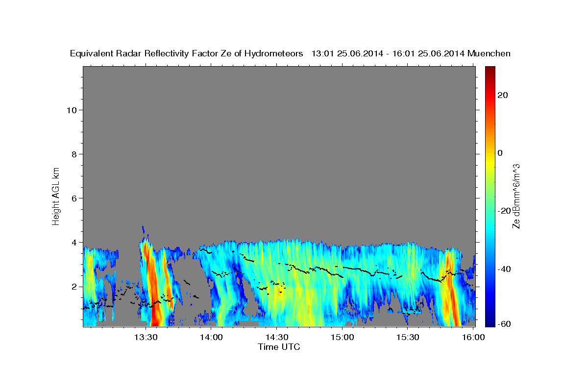Click the colorbar '-40' value label
The width and height of the screenshot is (588, 392).
click(x=504, y=269)
